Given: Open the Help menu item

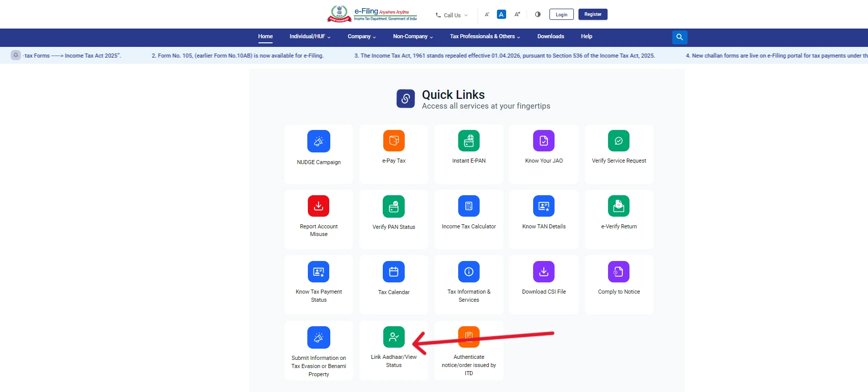Looking at the screenshot, I should coord(586,36).
